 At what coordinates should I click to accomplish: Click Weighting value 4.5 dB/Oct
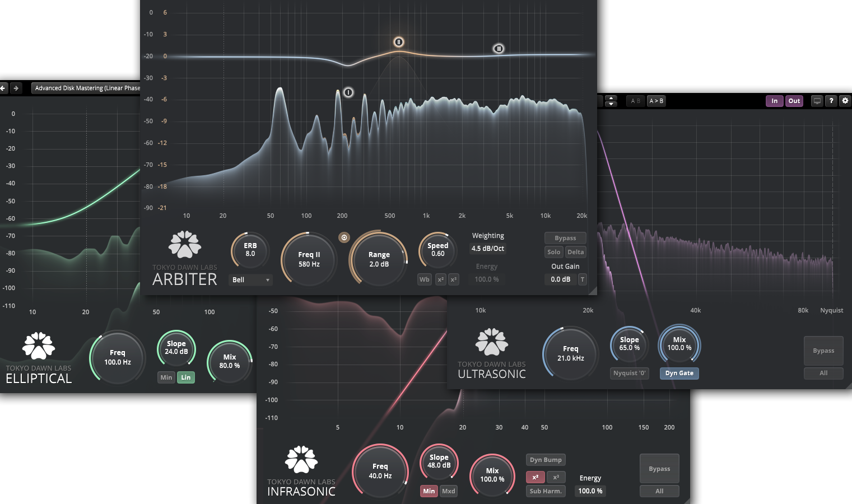pos(487,249)
